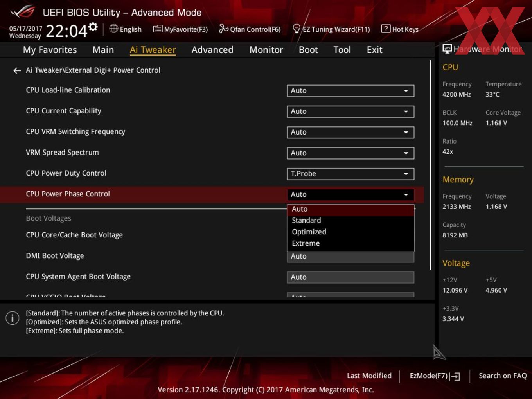Image resolution: width=532 pixels, height=399 pixels.
Task: Click the Hardware Monitor screen icon
Action: click(447, 49)
